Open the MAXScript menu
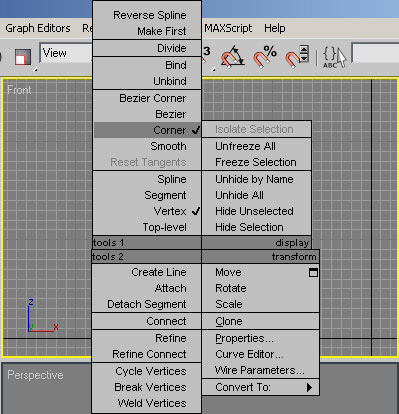 point(228,28)
